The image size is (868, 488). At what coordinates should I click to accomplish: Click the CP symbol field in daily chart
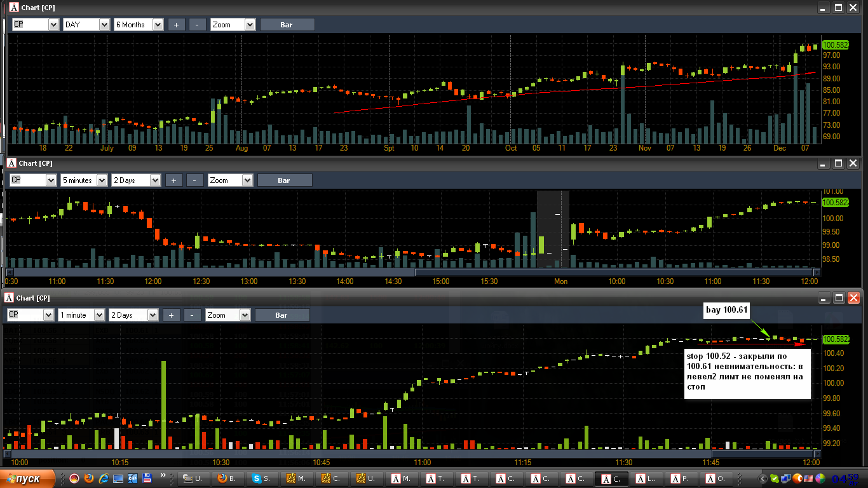point(36,25)
